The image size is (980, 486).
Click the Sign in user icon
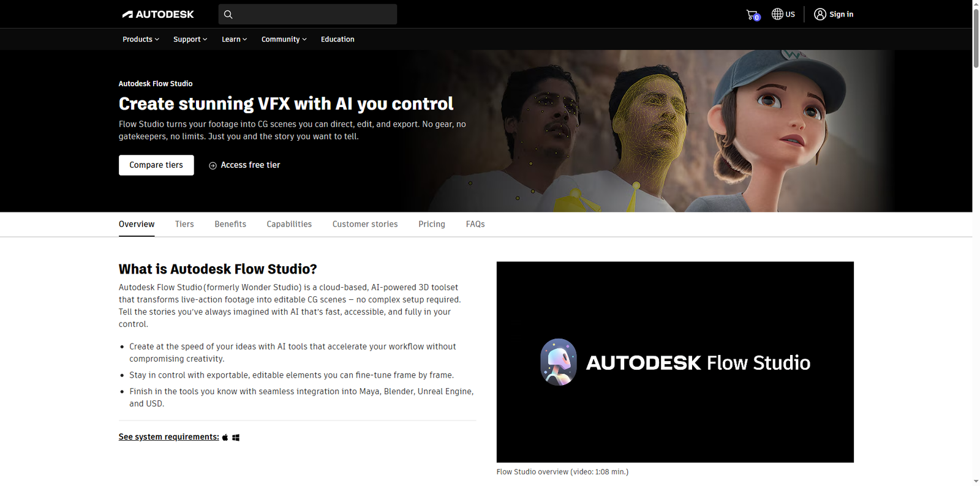point(820,14)
